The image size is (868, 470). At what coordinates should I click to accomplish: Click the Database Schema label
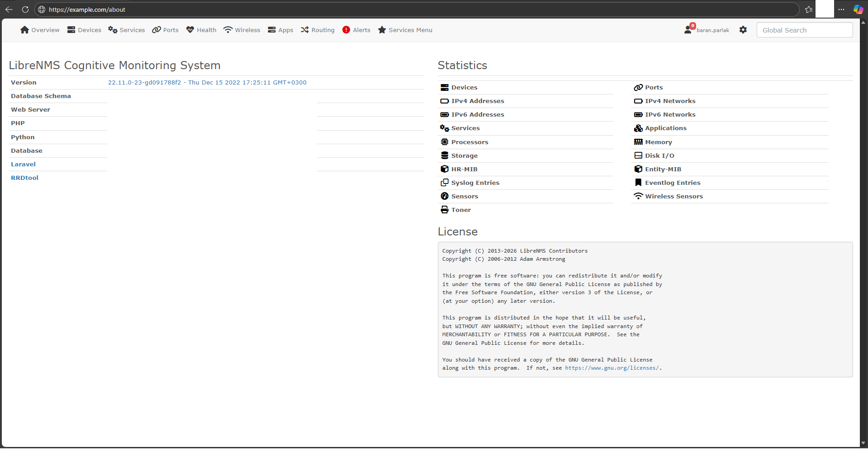tap(41, 96)
